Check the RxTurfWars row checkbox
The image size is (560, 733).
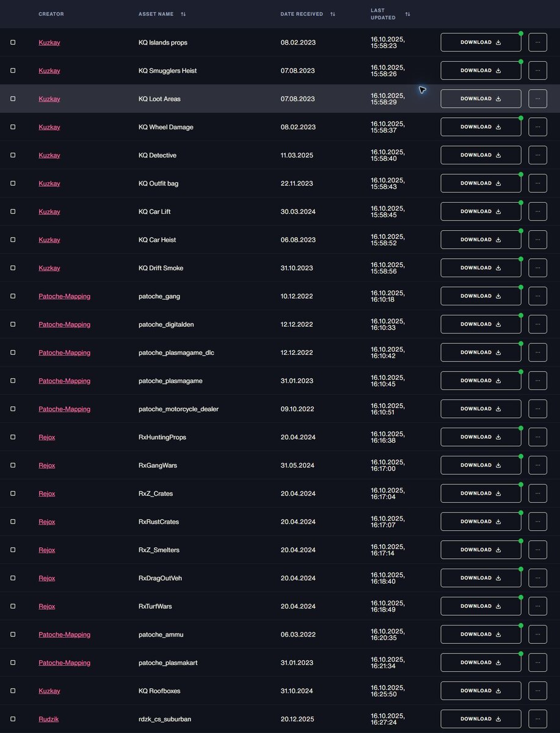pos(13,607)
